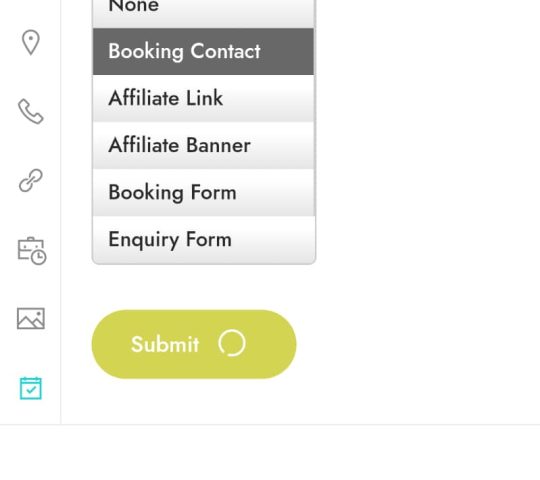Go to the map marker sidebar item
540x480 pixels.
tap(31, 42)
